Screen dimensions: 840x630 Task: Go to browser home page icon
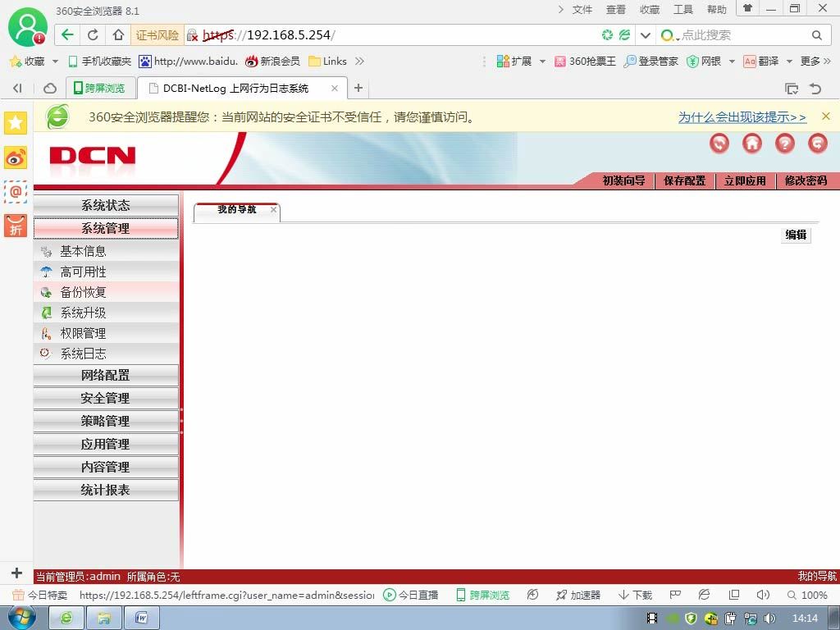coord(118,35)
